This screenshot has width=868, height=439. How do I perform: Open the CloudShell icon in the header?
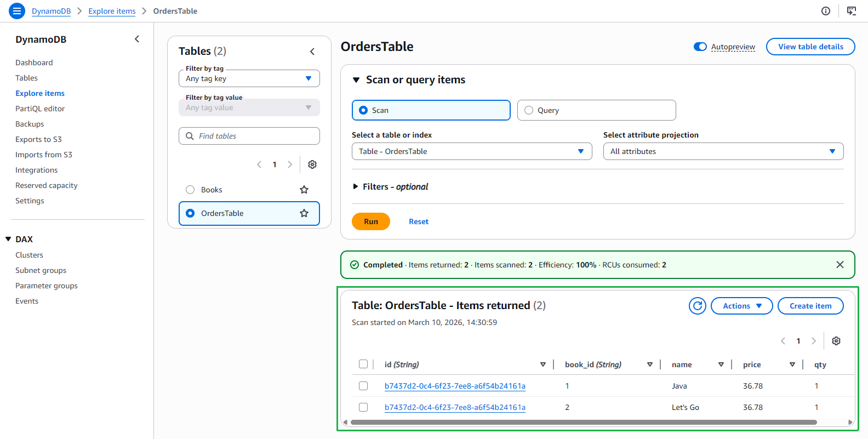[852, 11]
